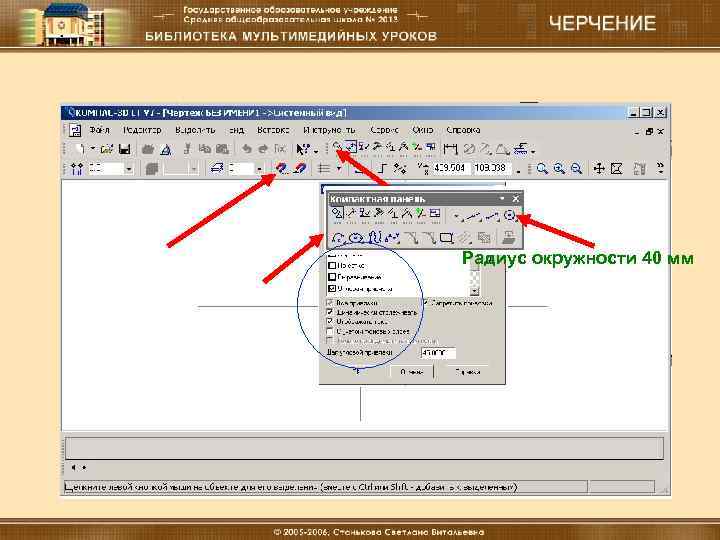The width and height of the screenshot is (720, 540).
Task: Click the Отмена button in snaps dialog
Action: (412, 372)
